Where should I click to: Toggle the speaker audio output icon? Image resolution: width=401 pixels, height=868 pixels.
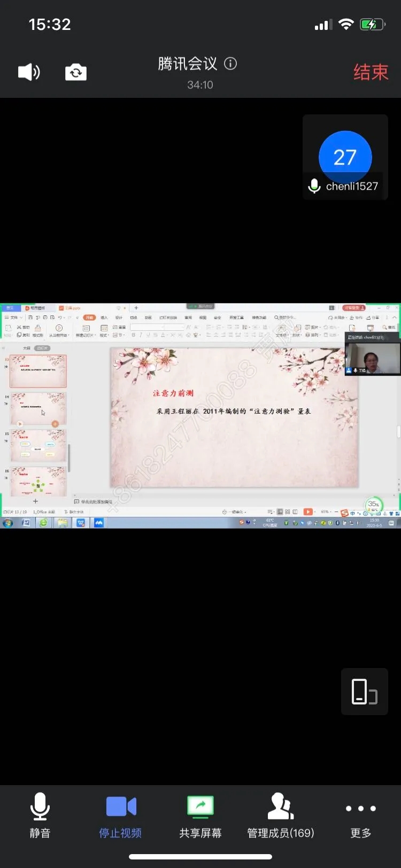[29, 72]
